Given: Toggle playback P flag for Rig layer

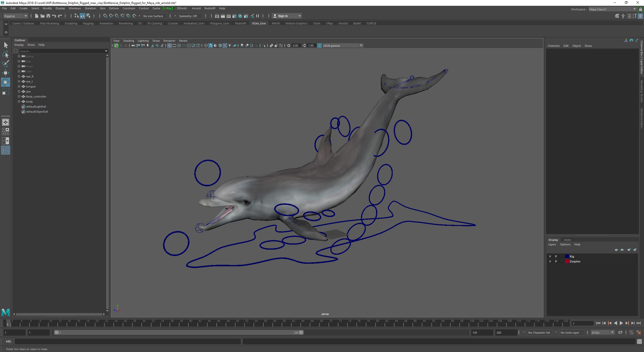Looking at the screenshot, I should pyautogui.click(x=556, y=256).
